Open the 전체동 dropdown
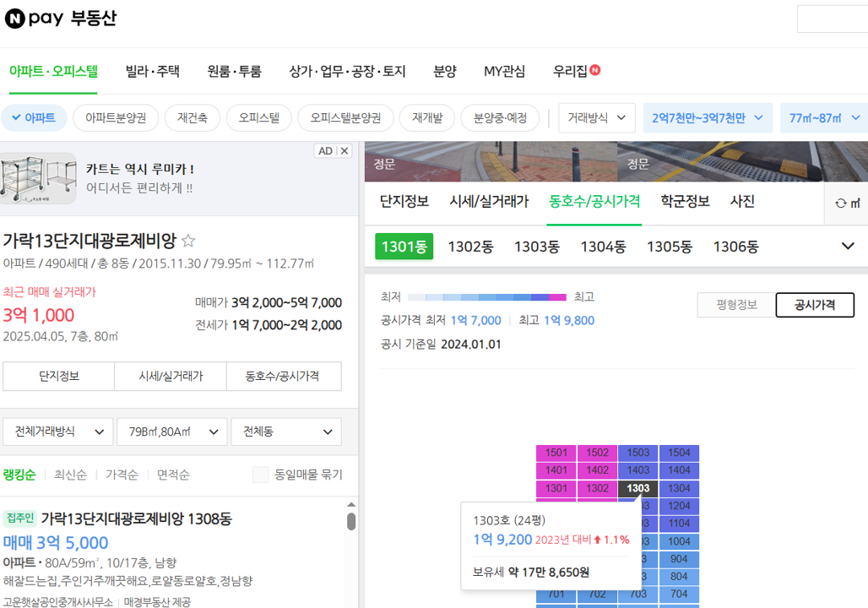The image size is (868, 608). coord(285,431)
